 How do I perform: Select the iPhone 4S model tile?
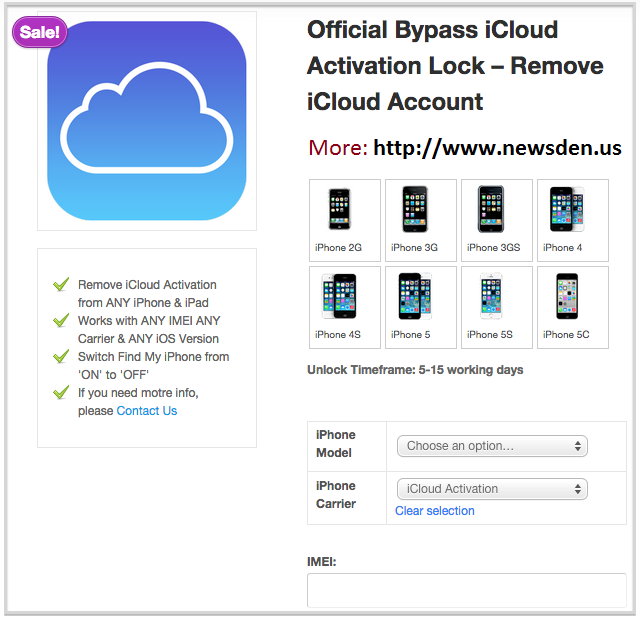(344, 307)
